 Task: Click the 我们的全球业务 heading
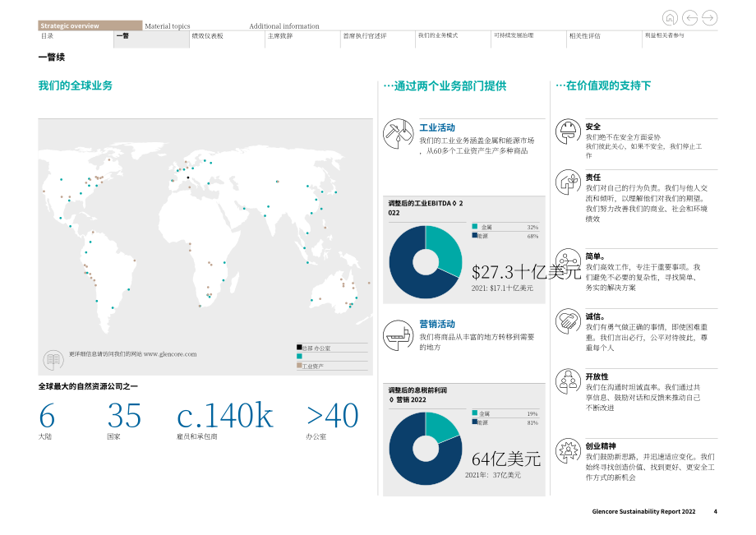[x=76, y=85]
